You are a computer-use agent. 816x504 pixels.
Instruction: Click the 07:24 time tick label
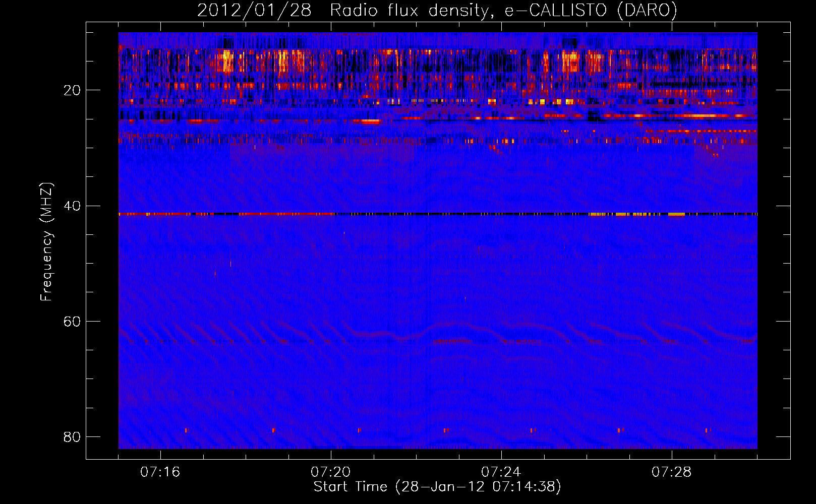click(x=501, y=472)
